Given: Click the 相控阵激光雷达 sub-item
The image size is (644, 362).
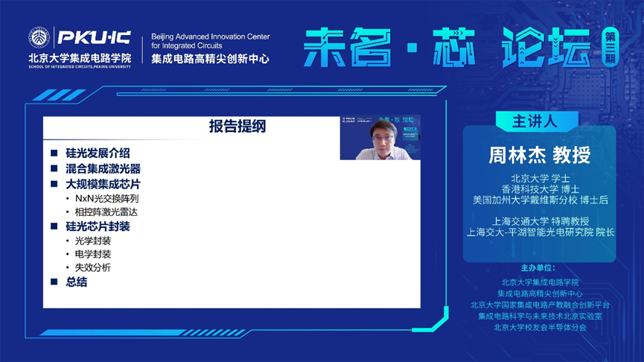Looking at the screenshot, I should tap(106, 212).
